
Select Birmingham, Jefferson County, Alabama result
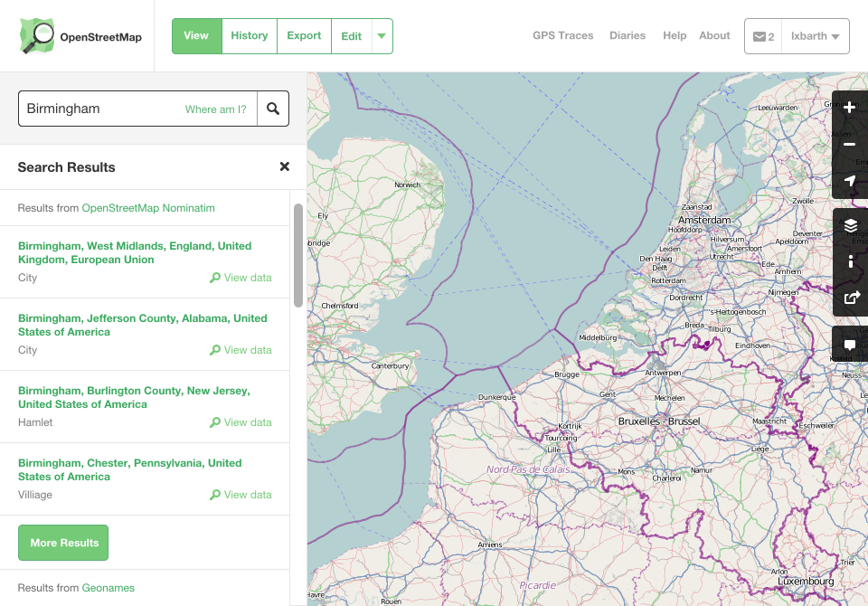142,325
